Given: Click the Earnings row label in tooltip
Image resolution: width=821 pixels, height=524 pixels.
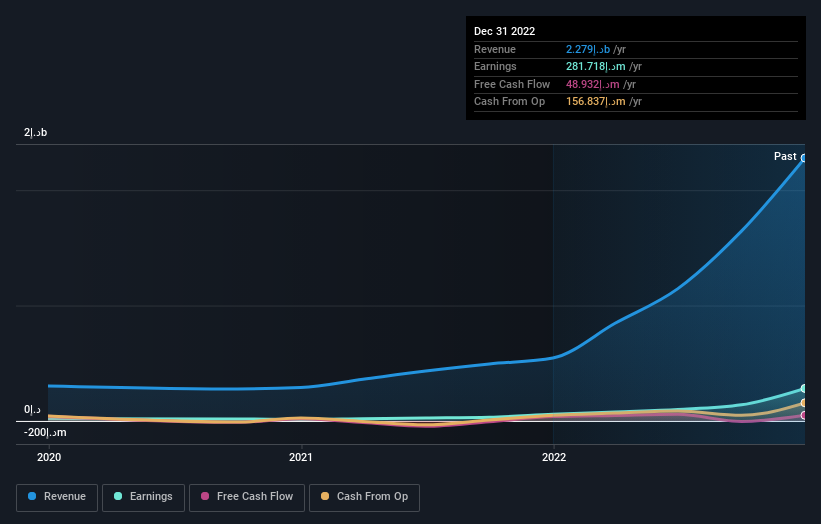Looking at the screenshot, I should 495,66.
